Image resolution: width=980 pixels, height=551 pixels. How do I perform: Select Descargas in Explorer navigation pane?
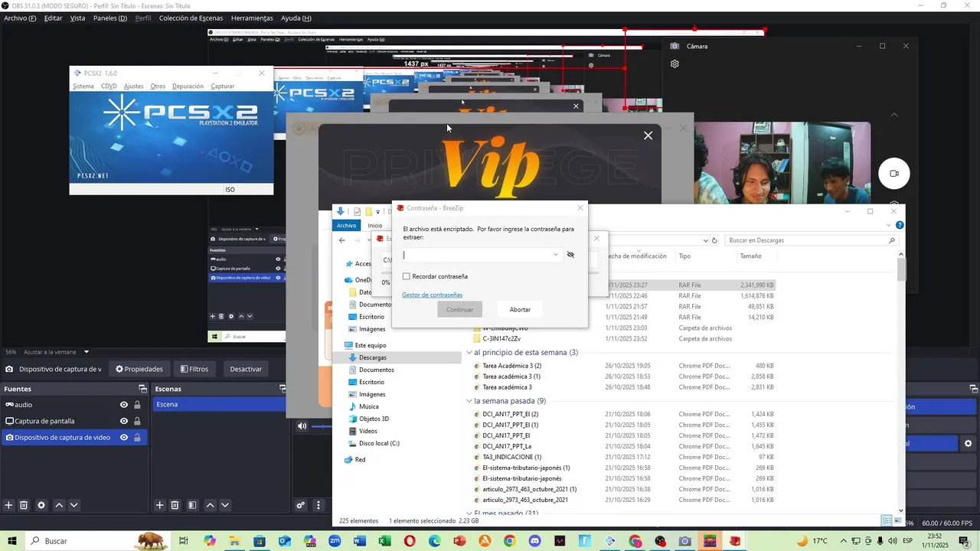(x=372, y=357)
